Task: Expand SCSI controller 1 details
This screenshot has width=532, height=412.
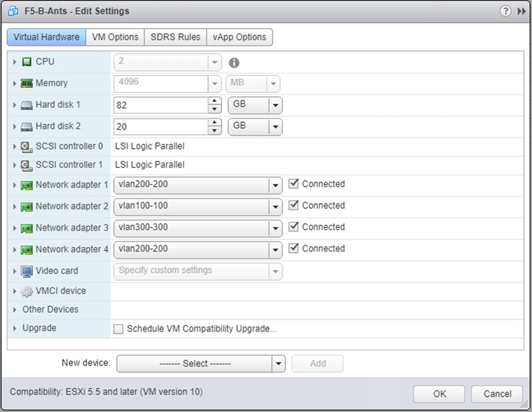Action: tap(15, 165)
